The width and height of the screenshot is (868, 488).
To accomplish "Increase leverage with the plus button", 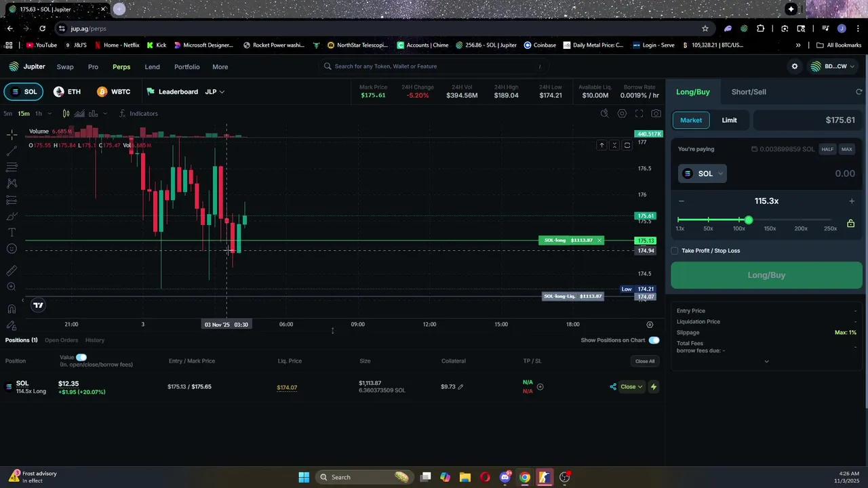I will 852,201.
